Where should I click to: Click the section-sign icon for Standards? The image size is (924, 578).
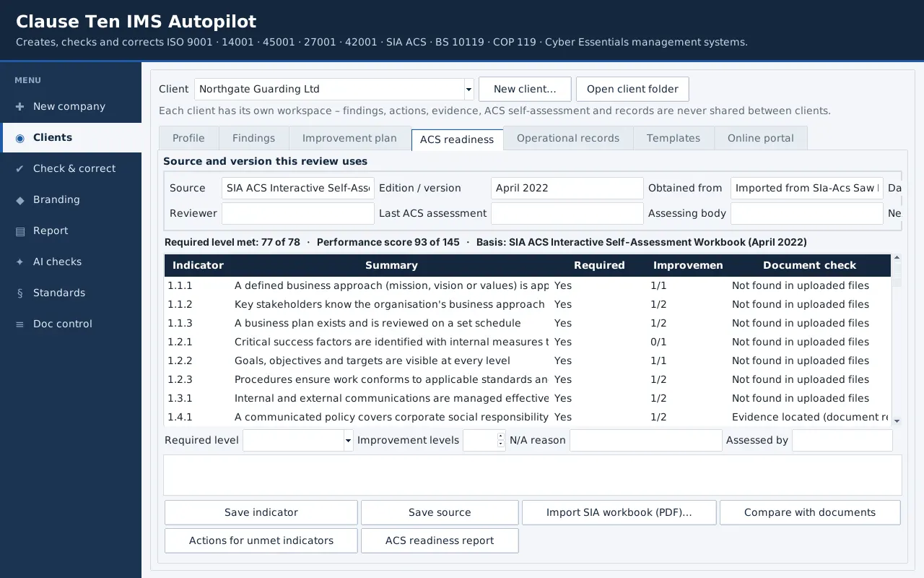(19, 293)
